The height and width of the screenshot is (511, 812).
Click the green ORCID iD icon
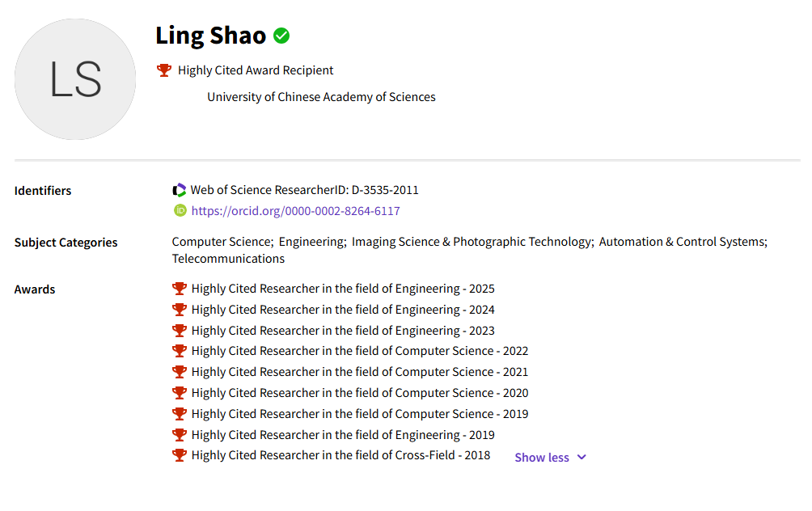coord(180,210)
